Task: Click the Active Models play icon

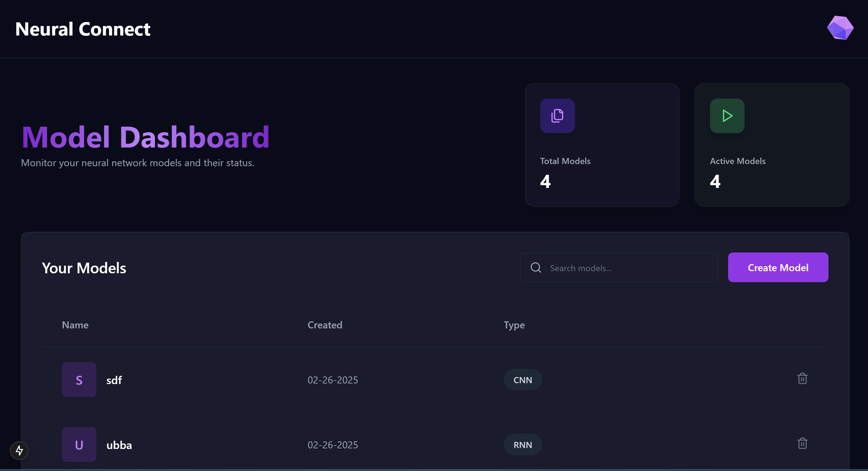Action: point(727,116)
